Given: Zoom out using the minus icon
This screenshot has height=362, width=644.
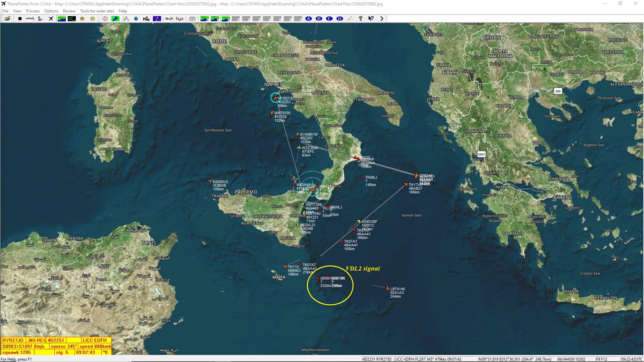Looking at the screenshot, I should click(92, 19).
